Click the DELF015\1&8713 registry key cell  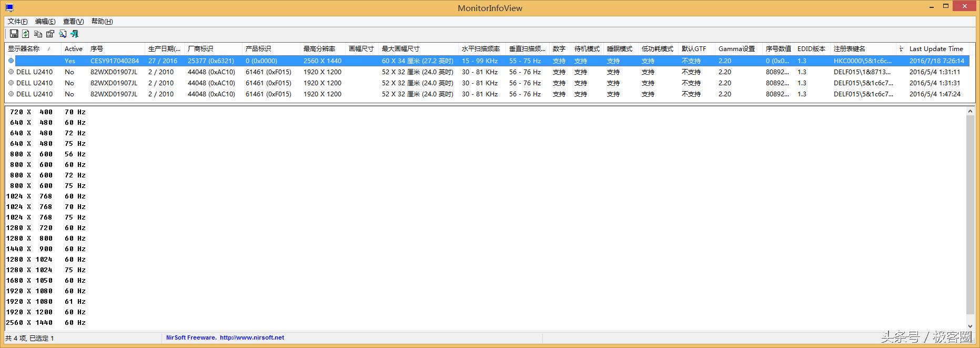pos(863,72)
